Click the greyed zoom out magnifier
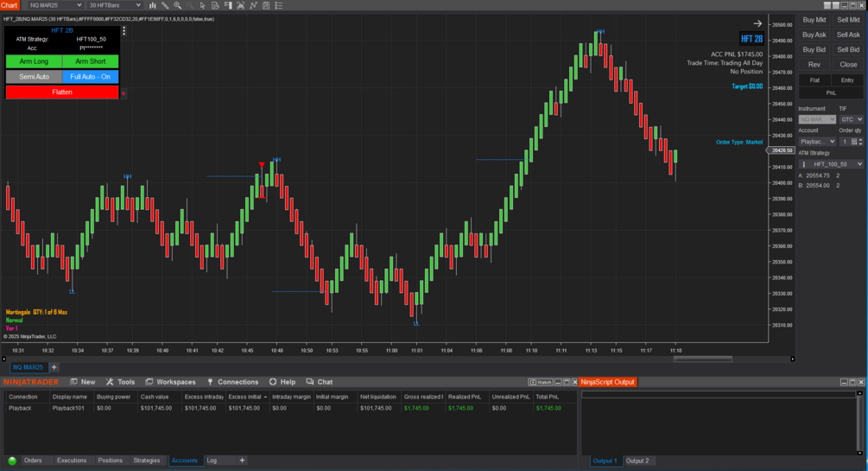This screenshot has height=471, width=868. tap(190, 5)
